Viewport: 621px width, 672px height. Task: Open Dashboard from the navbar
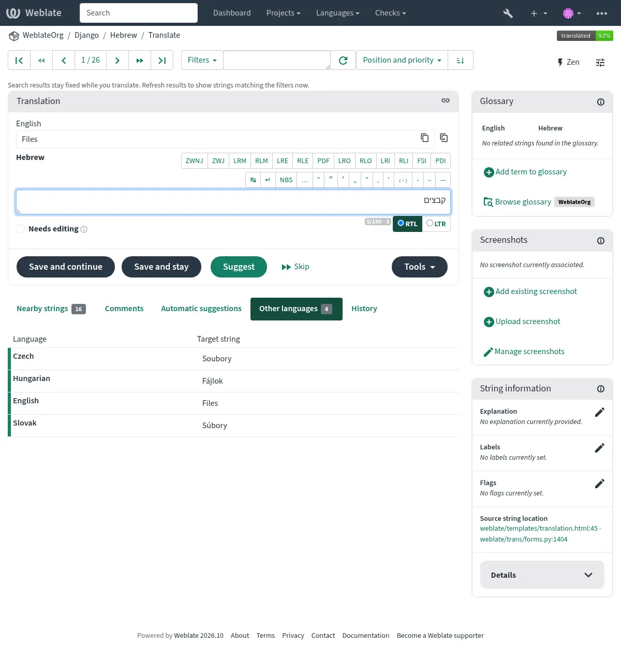point(232,13)
